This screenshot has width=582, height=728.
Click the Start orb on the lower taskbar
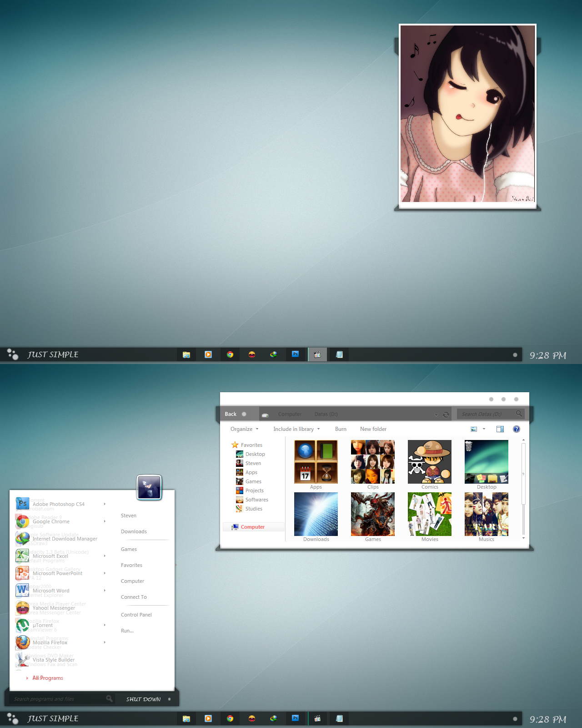click(x=13, y=718)
